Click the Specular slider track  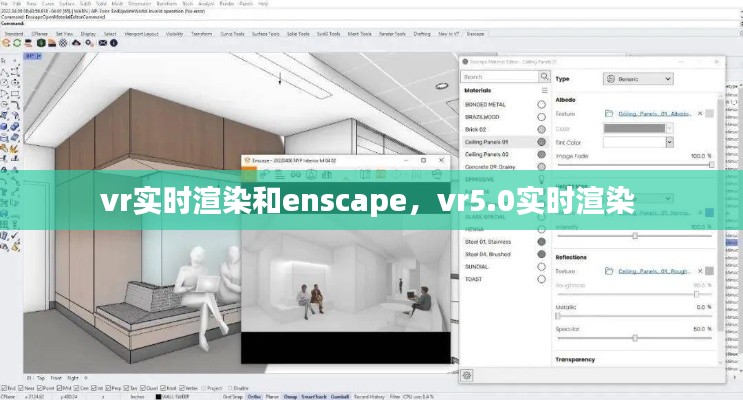634,337
